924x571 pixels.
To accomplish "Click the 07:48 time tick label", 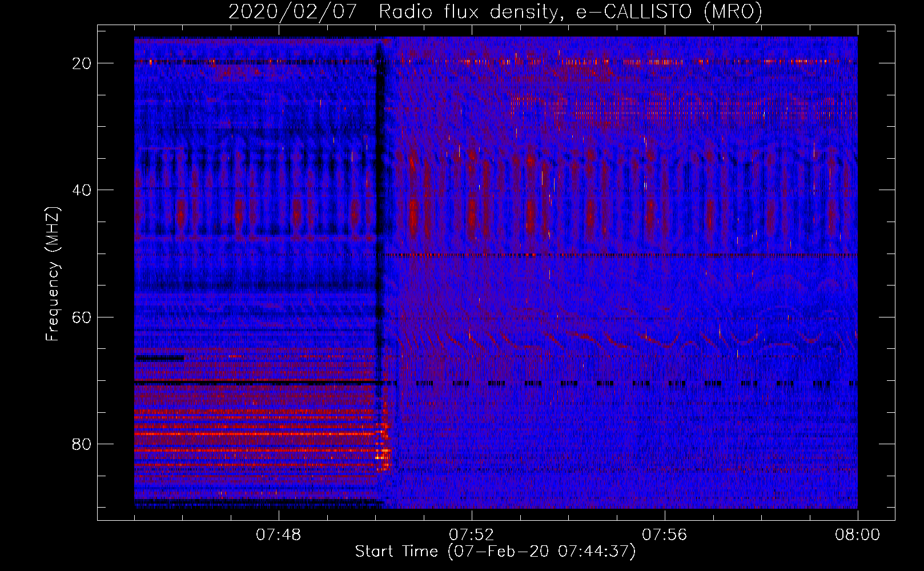I will point(279,535).
